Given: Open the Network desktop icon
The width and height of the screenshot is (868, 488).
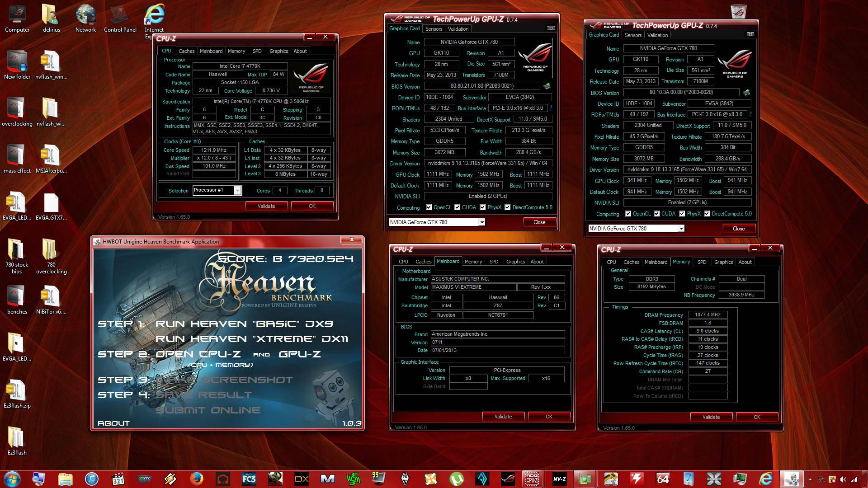Looking at the screenshot, I should pyautogui.click(x=85, y=19).
